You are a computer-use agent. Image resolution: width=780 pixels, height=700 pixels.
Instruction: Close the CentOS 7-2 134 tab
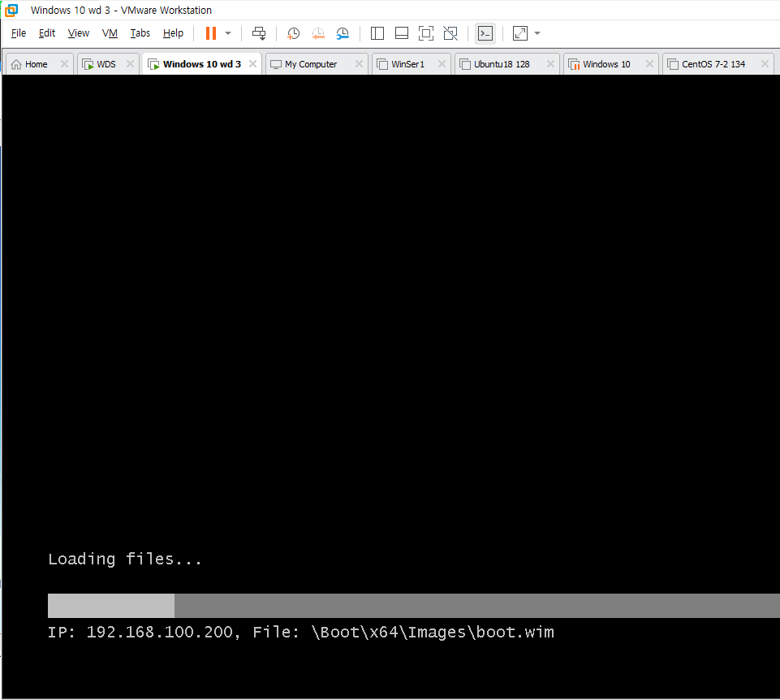point(765,63)
